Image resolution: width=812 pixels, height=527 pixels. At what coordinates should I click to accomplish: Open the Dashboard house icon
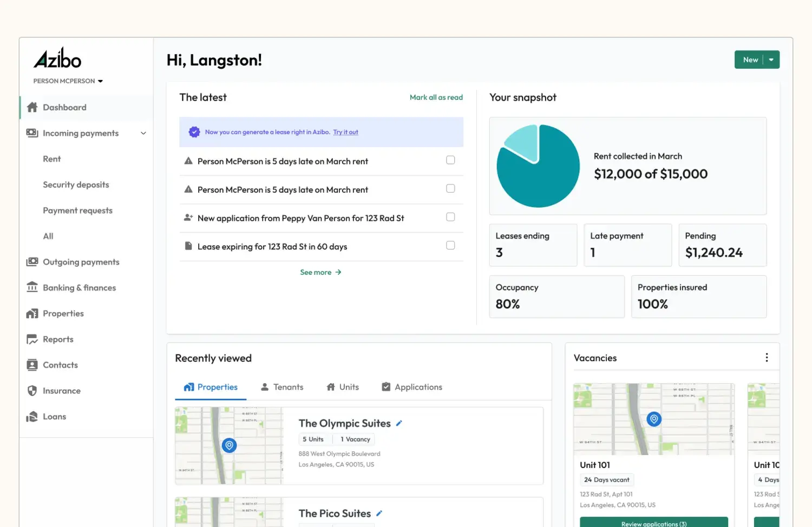[32, 107]
